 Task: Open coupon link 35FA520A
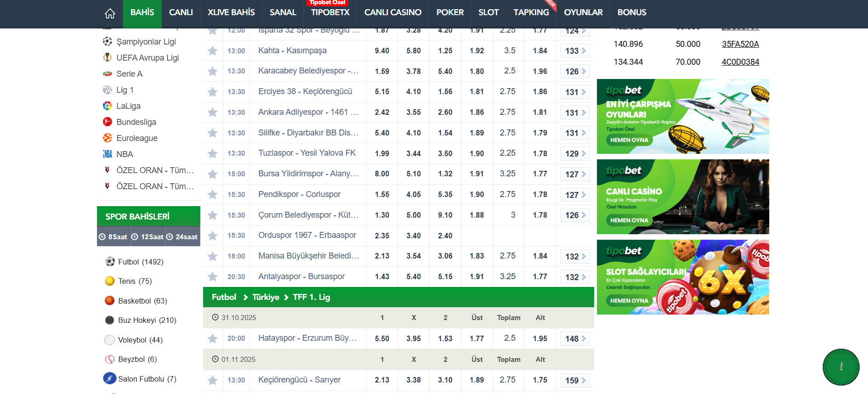tap(740, 44)
